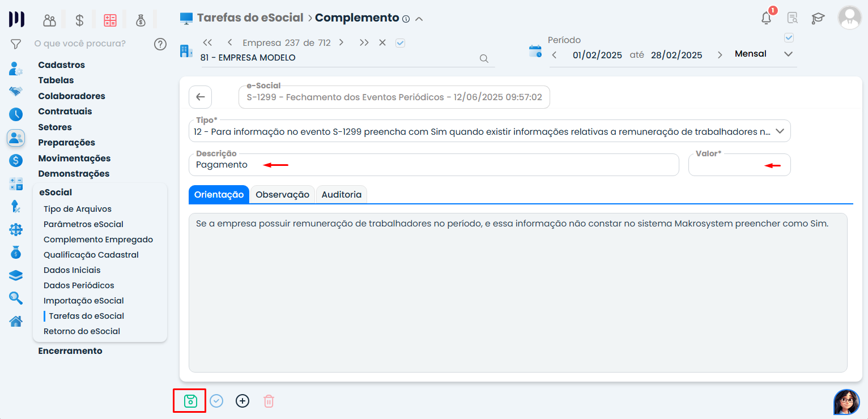Click the circled checkmark confirm icon
The height and width of the screenshot is (419, 868).
click(x=216, y=401)
